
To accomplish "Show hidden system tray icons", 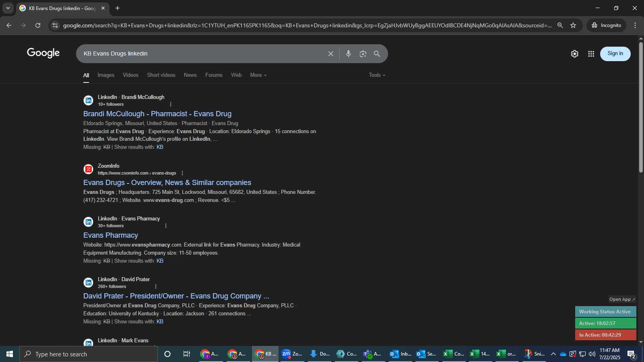I will click(553, 354).
